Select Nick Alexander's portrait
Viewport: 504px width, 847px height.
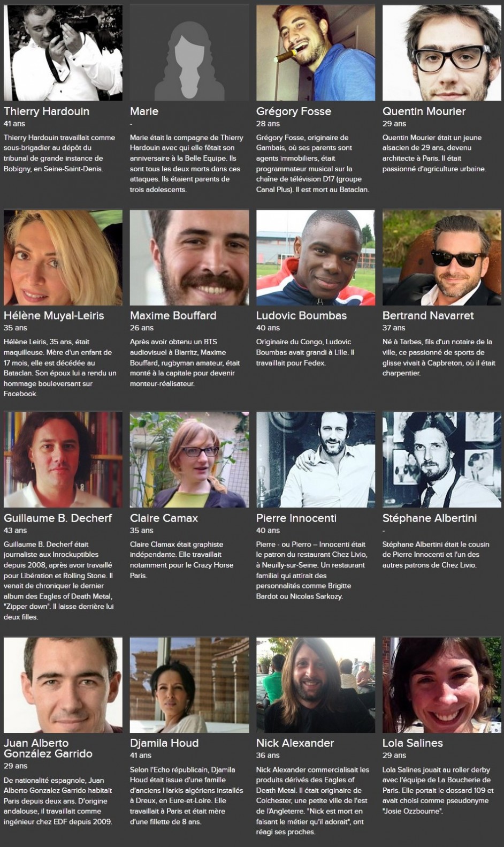click(x=316, y=685)
